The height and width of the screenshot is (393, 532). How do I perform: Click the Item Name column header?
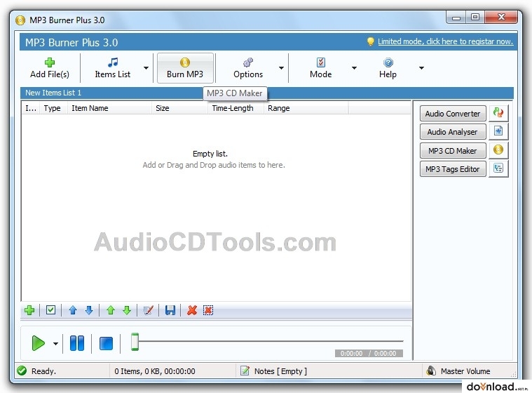(109, 108)
